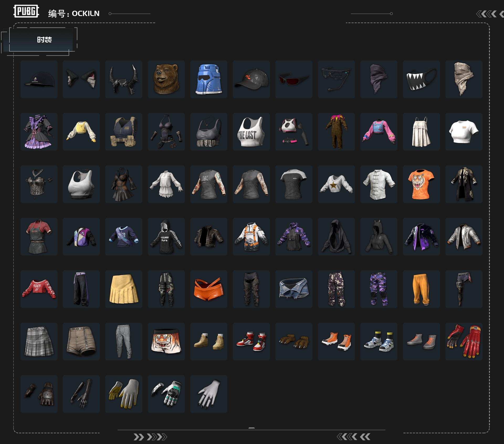Pick the white ruffled blouse dress
Image resolution: width=504 pixels, height=444 pixels.
point(166,184)
